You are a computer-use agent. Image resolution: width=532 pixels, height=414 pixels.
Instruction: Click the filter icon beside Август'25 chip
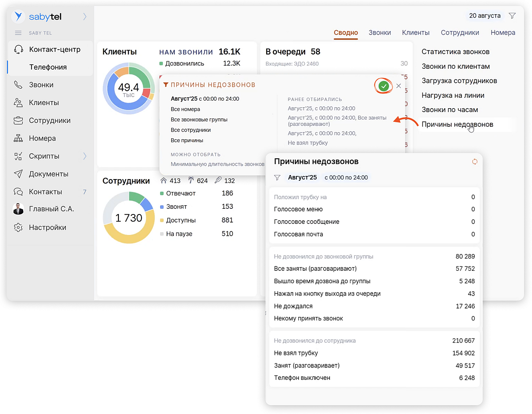click(x=277, y=178)
